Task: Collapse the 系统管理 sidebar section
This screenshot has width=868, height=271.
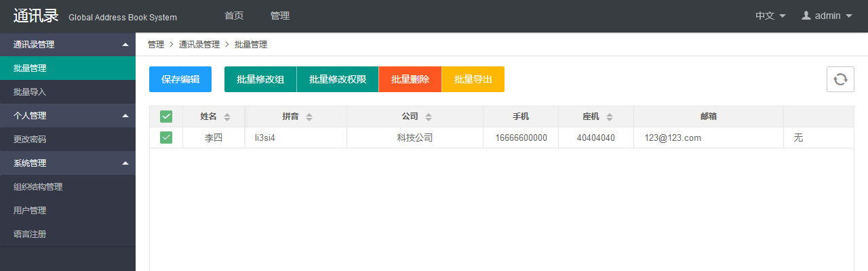Action: click(x=68, y=163)
